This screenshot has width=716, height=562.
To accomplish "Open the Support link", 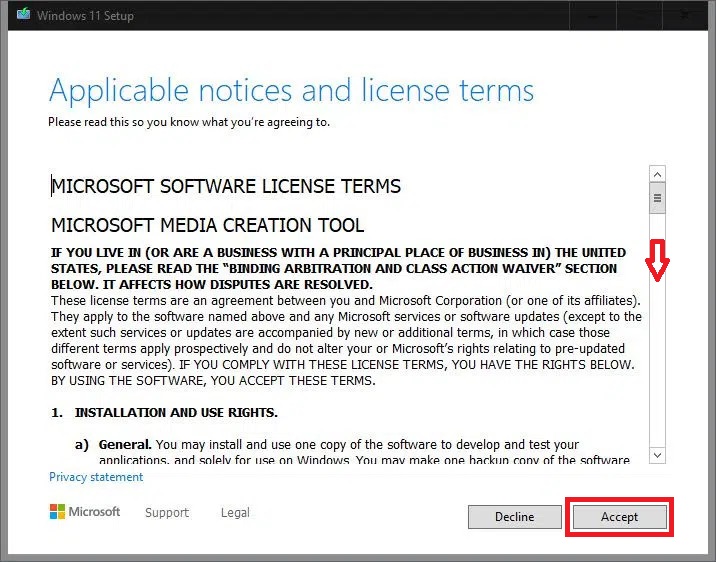I will click(x=167, y=512).
